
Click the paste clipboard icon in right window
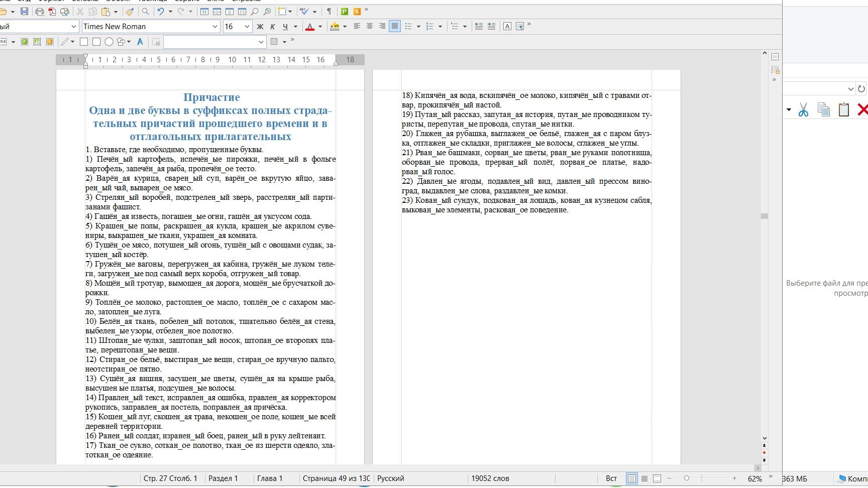pos(843,109)
